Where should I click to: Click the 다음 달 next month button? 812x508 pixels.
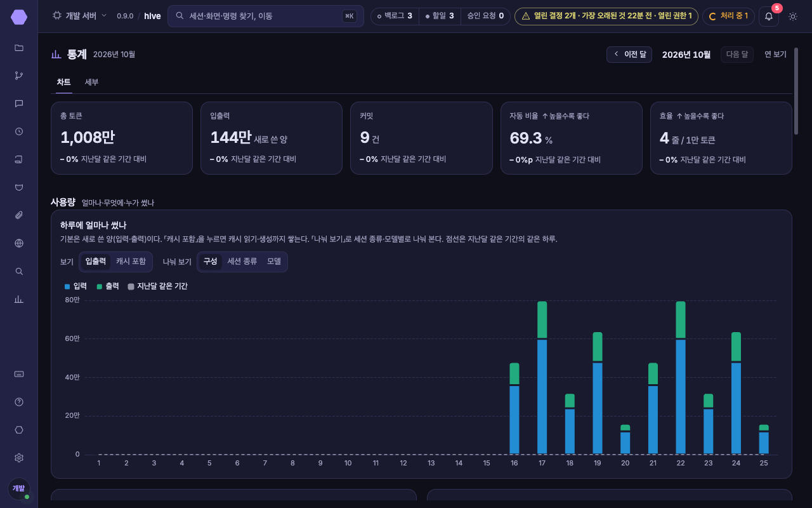click(x=737, y=55)
